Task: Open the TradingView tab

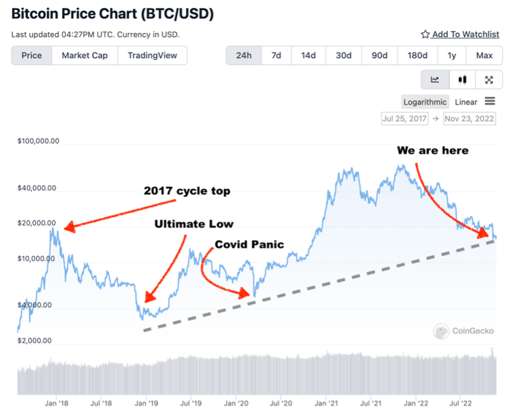Action: 152,55
